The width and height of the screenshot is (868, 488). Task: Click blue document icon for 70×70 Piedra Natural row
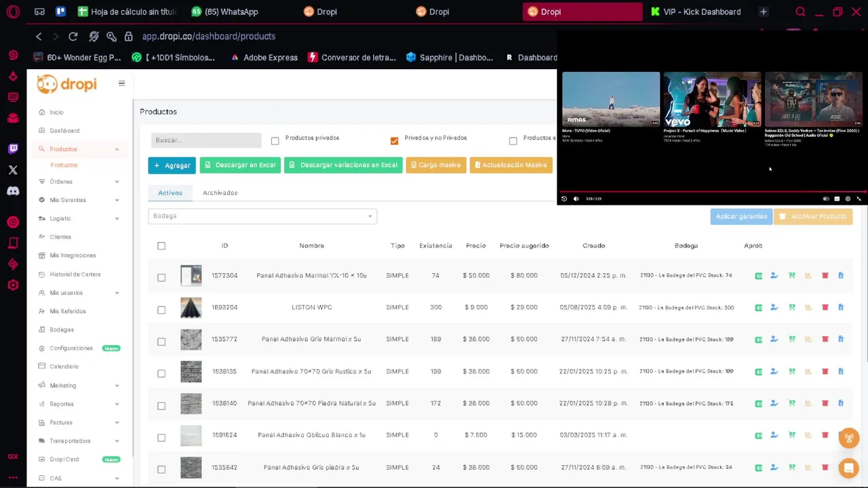pyautogui.click(x=841, y=403)
